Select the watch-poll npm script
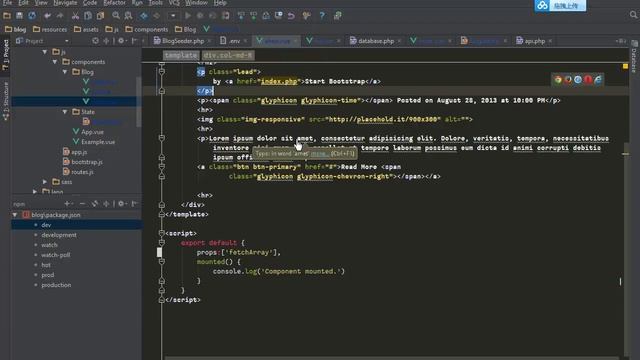The width and height of the screenshot is (640, 360). click(56, 255)
